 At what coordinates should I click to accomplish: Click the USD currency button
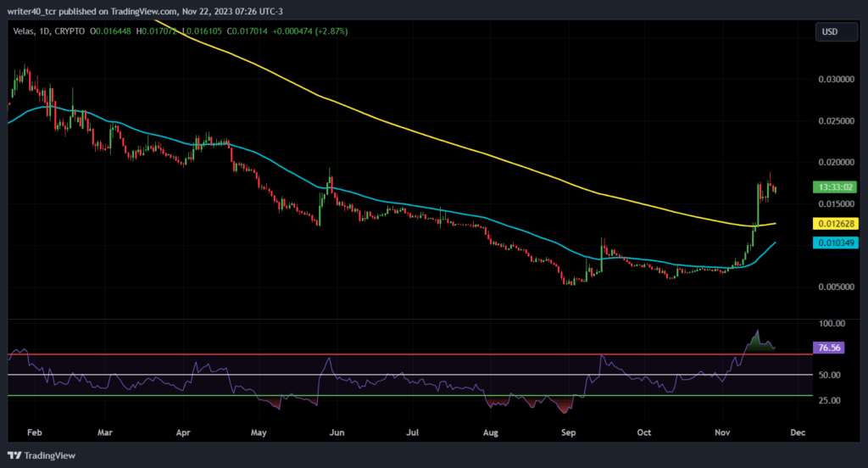tap(836, 31)
